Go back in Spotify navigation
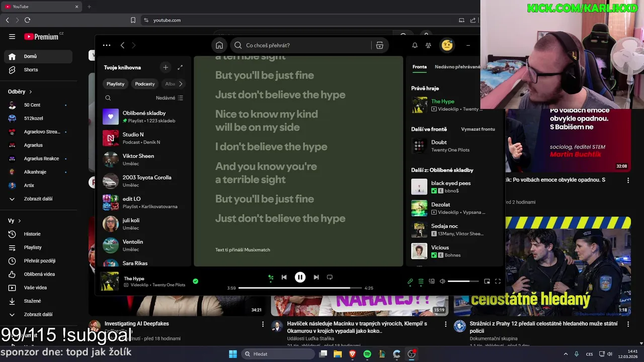Image resolution: width=644 pixels, height=362 pixels. (x=122, y=45)
